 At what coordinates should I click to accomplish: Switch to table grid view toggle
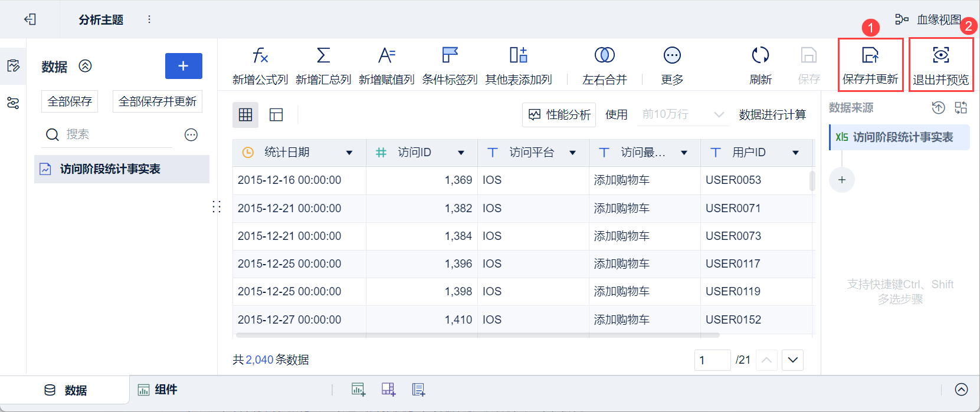[245, 115]
